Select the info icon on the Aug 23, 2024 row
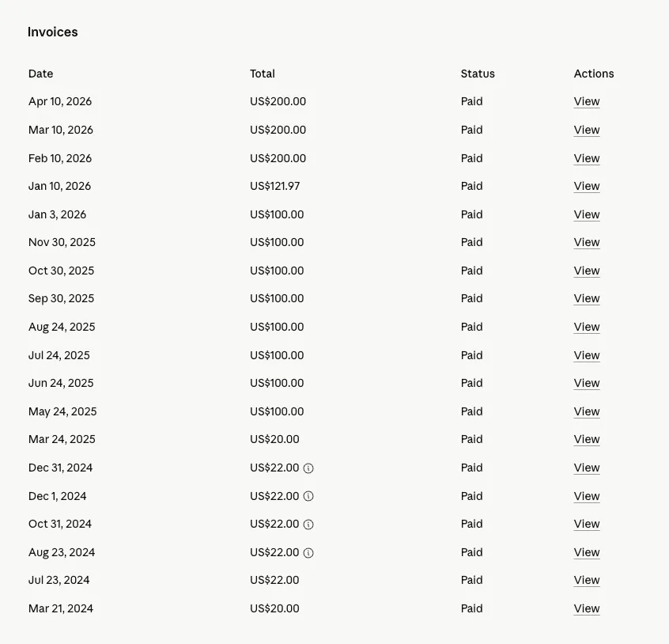The image size is (669, 644). tap(308, 552)
